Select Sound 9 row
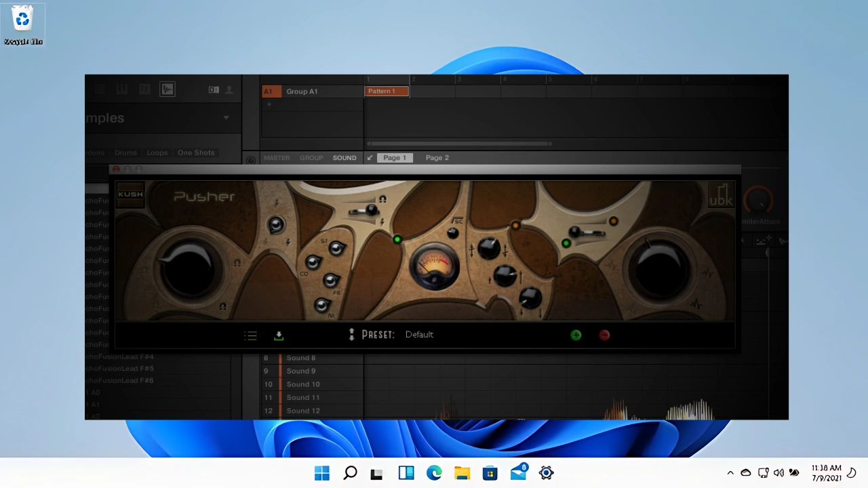 (313, 371)
